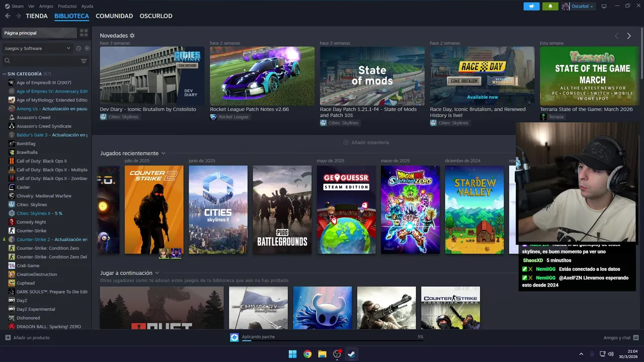Switch to the TIENDA tab
The image size is (644, 362).
(x=37, y=16)
